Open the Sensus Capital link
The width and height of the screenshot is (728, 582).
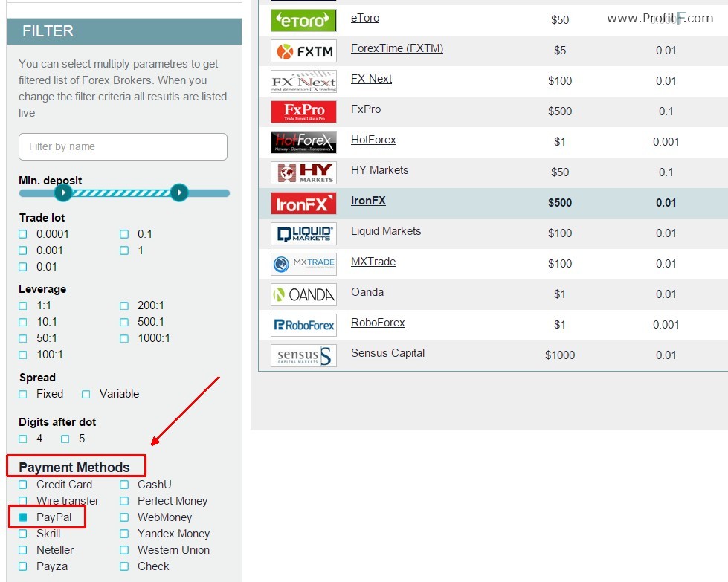[387, 353]
